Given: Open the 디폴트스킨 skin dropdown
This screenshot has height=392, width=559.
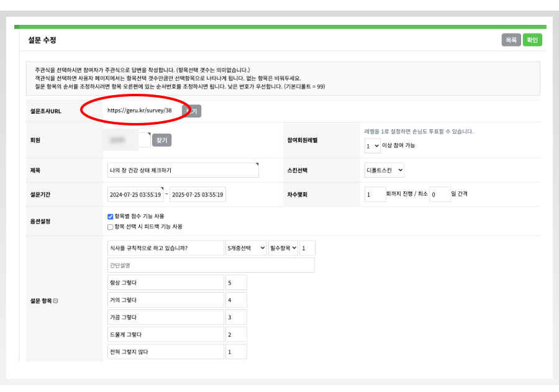Looking at the screenshot, I should (x=384, y=170).
